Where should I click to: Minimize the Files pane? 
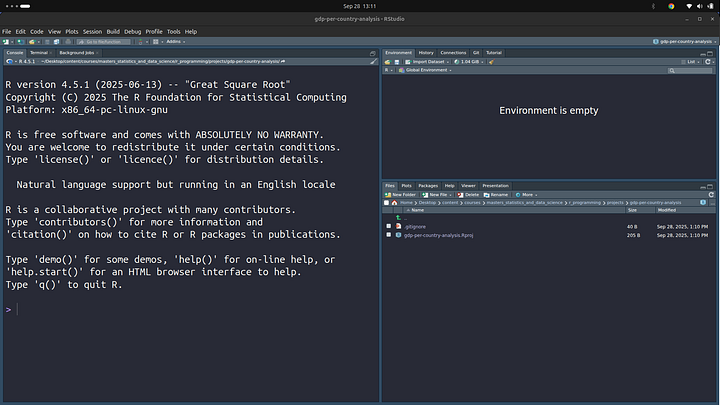703,187
